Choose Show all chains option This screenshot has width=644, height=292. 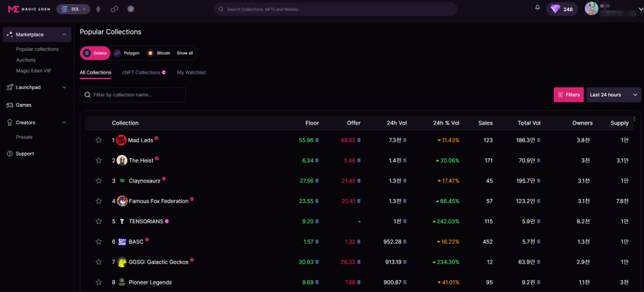click(x=185, y=53)
